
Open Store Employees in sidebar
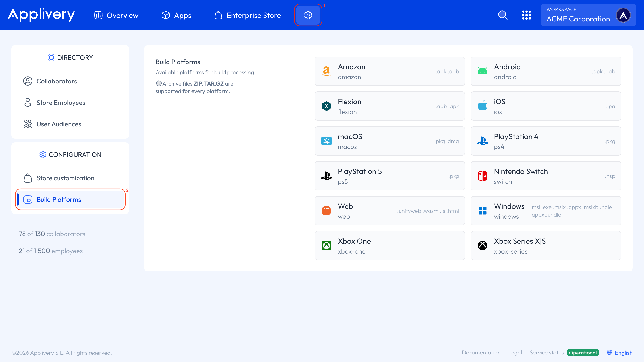tap(70, 103)
